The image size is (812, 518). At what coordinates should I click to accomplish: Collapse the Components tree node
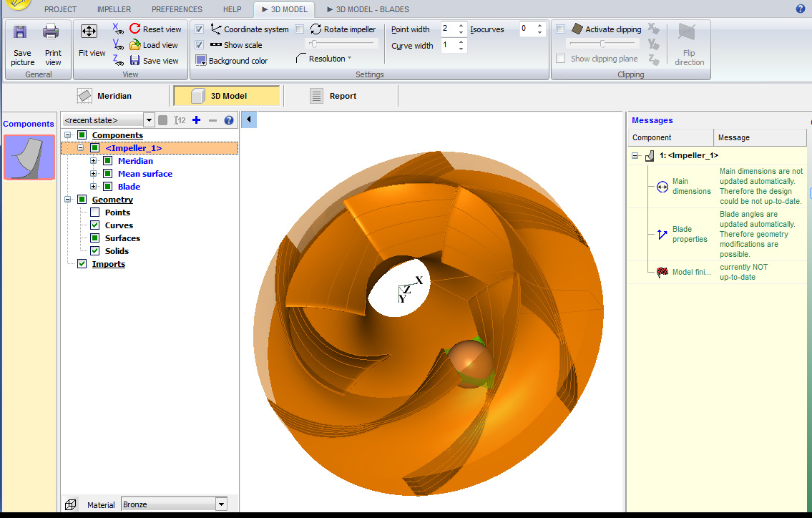point(67,135)
